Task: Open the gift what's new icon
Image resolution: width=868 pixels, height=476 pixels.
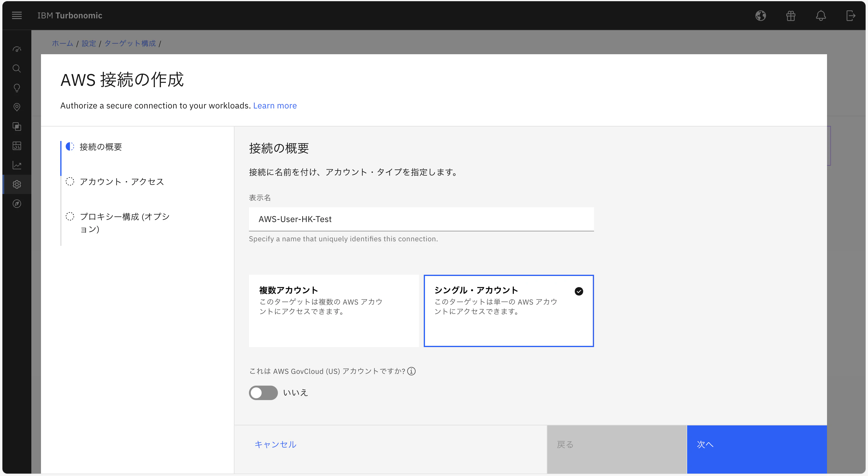Action: pyautogui.click(x=791, y=15)
